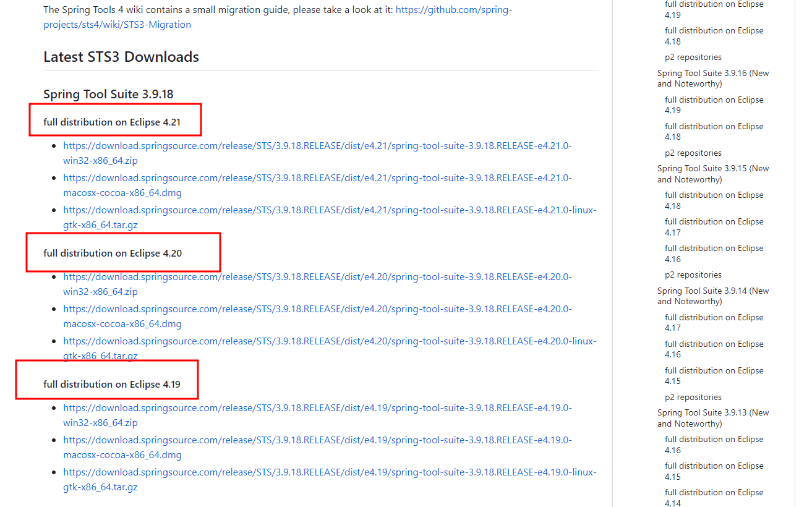
Task: Download the e4.21 win32-x86_64 zip
Action: 317,153
